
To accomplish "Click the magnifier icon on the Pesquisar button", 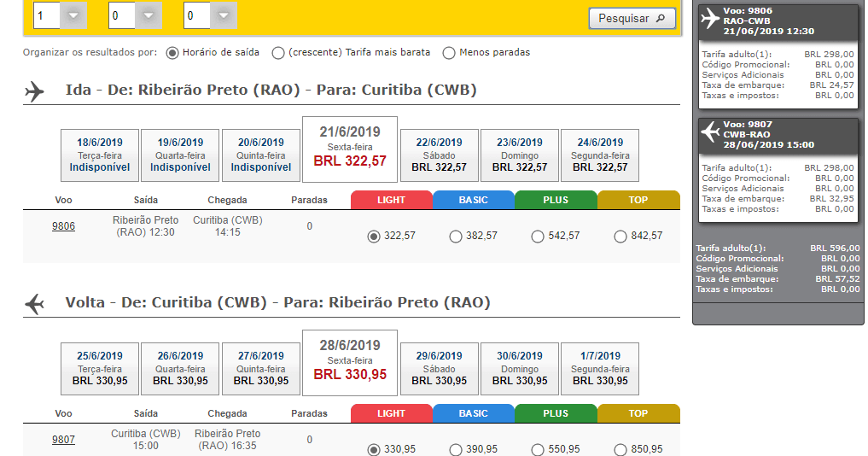I will pos(661,18).
